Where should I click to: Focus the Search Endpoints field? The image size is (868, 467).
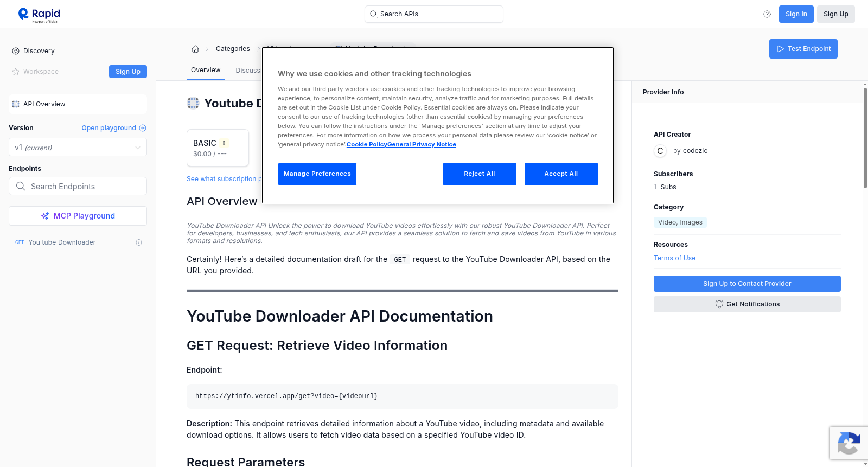(78, 186)
